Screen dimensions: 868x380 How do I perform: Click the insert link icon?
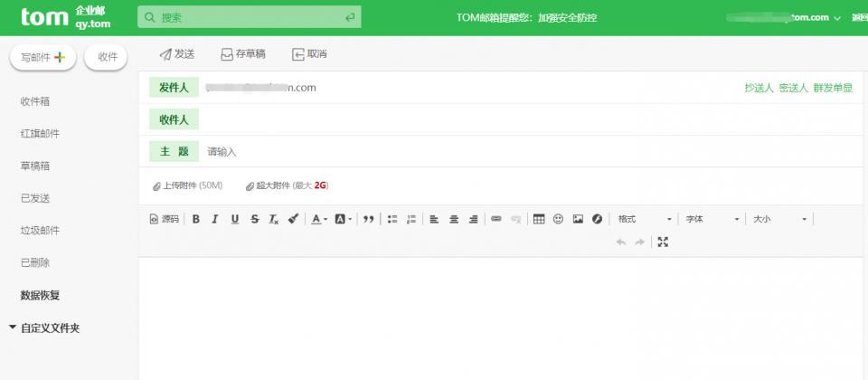point(496,219)
